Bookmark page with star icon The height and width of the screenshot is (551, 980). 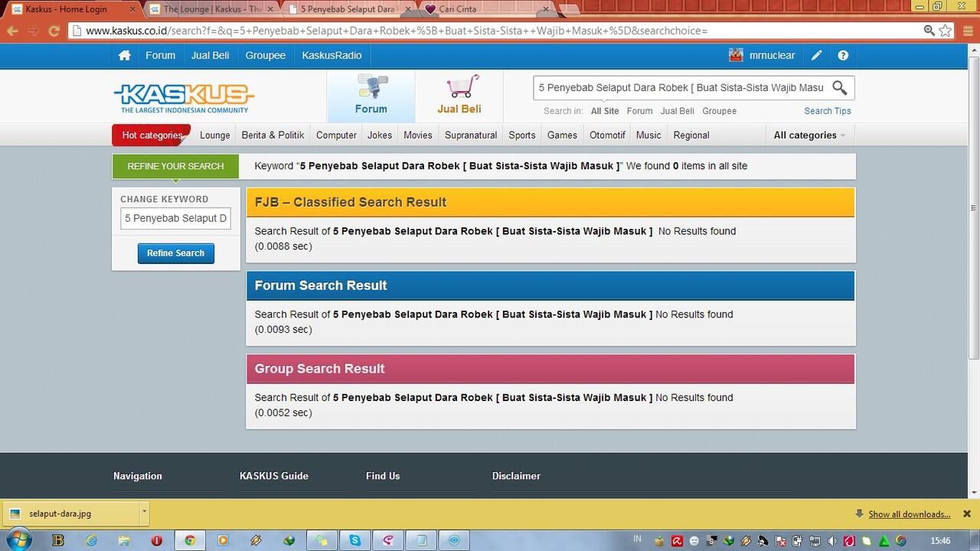pos(946,31)
